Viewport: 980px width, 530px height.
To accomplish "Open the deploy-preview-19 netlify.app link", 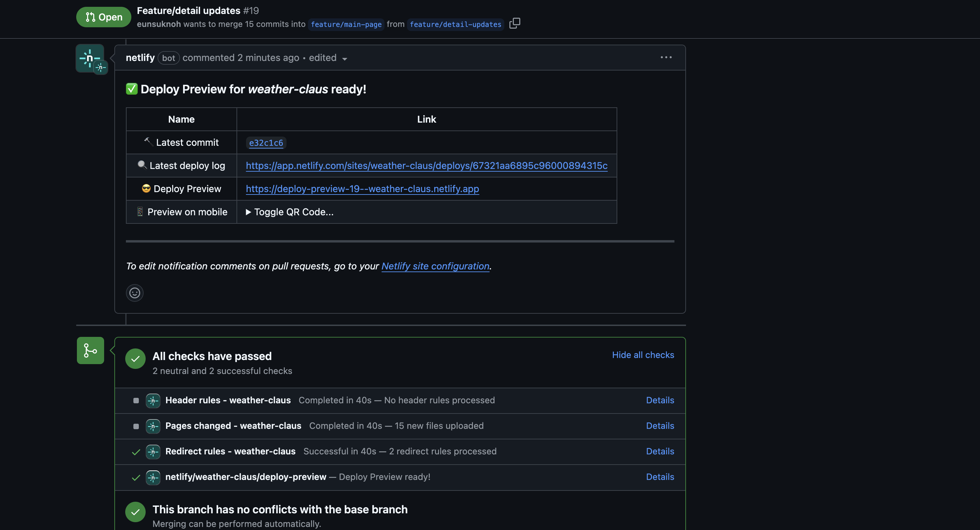I will click(362, 189).
